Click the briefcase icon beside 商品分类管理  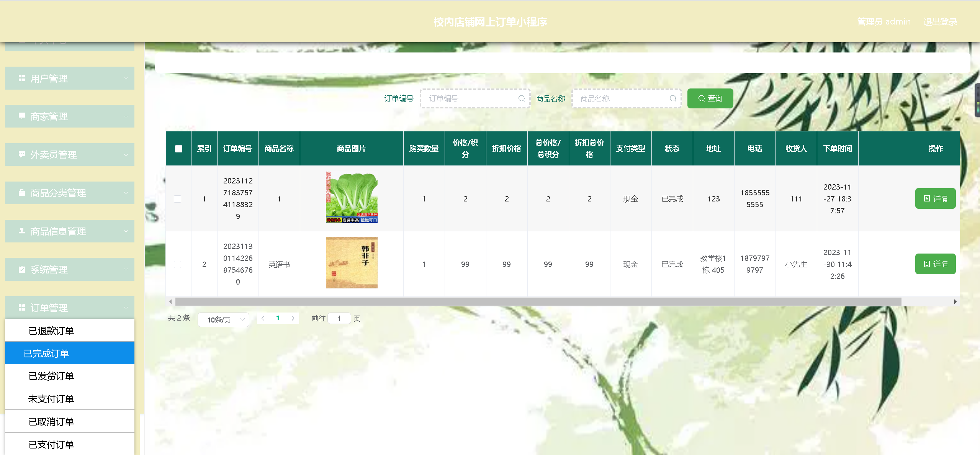click(22, 193)
